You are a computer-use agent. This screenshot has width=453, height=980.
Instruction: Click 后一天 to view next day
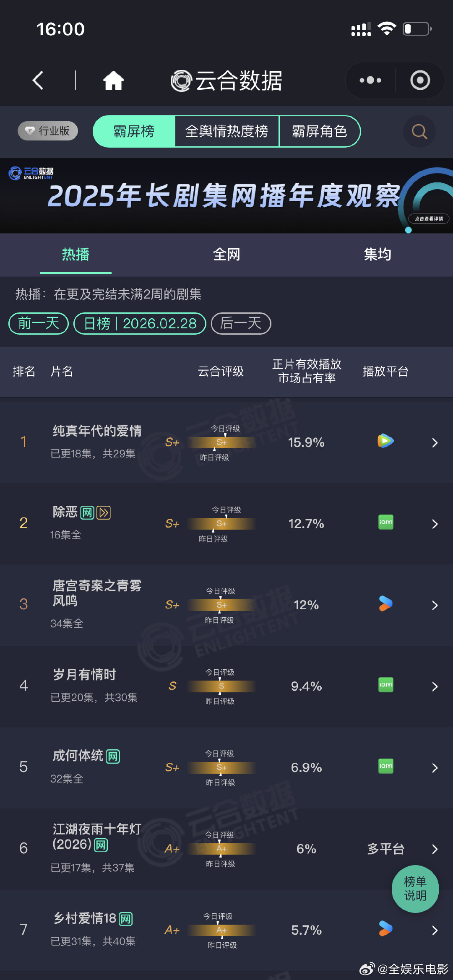pos(241,323)
